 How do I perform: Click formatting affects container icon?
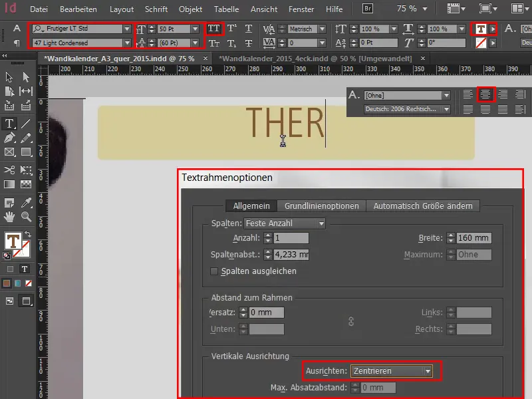10,269
